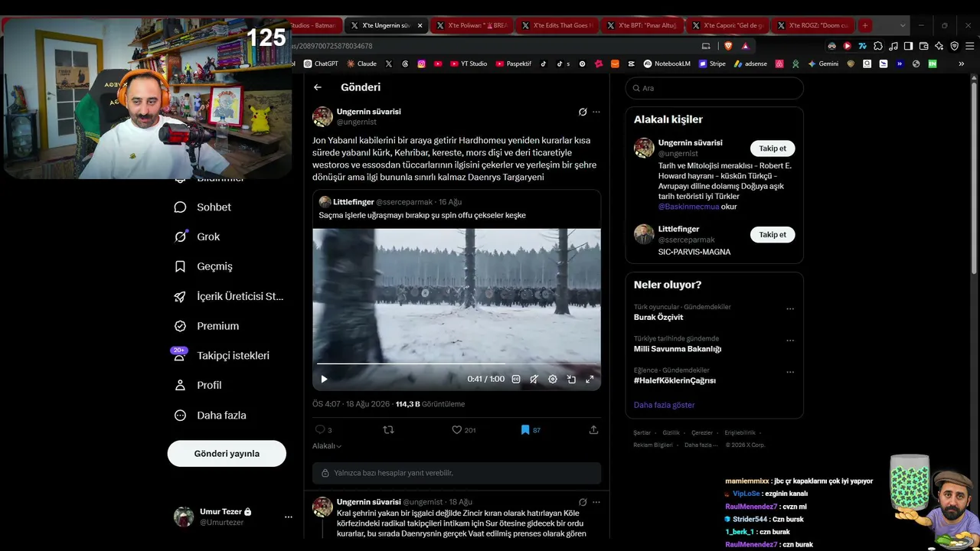Like the post with 201 likes
Image resolution: width=980 pixels, height=551 pixels.
457,430
